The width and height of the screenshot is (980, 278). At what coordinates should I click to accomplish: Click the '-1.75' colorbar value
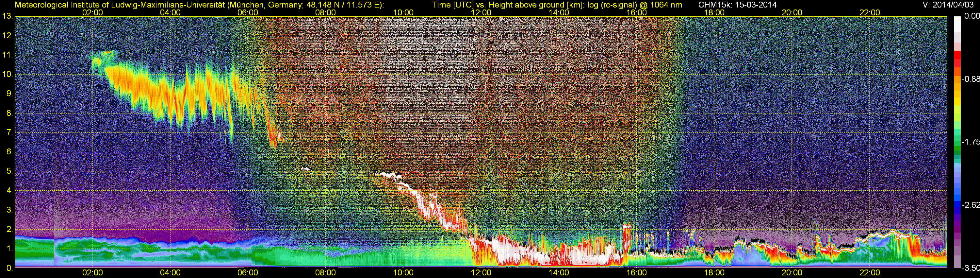[971, 142]
